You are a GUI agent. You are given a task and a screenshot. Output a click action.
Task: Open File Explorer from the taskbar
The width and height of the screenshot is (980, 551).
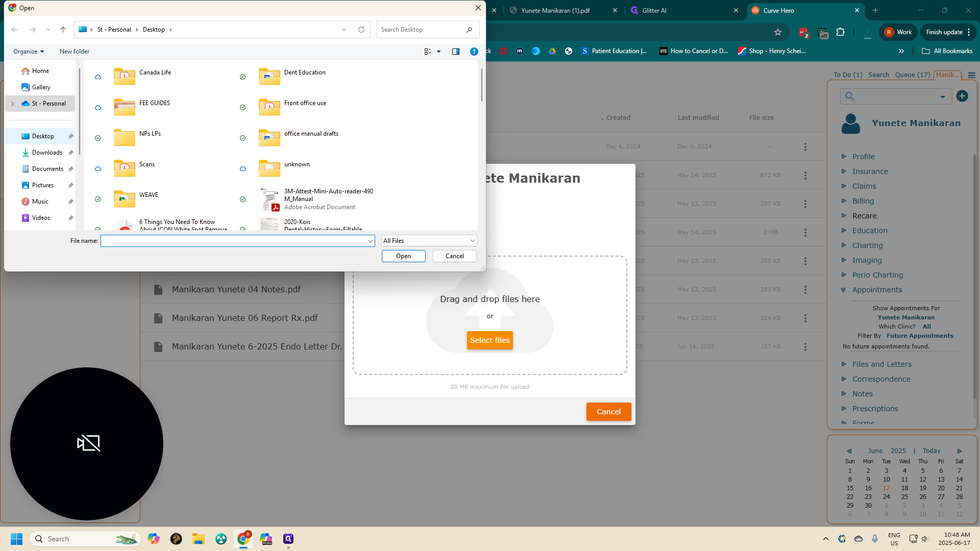coord(199,539)
